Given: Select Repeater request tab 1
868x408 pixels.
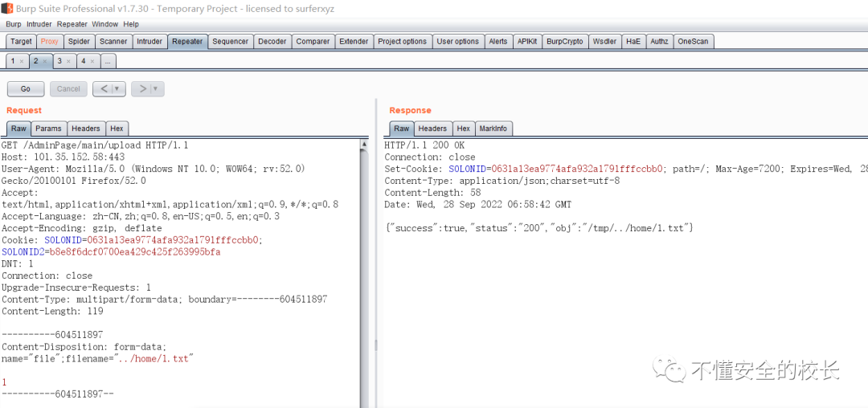Looking at the screenshot, I should (13, 61).
